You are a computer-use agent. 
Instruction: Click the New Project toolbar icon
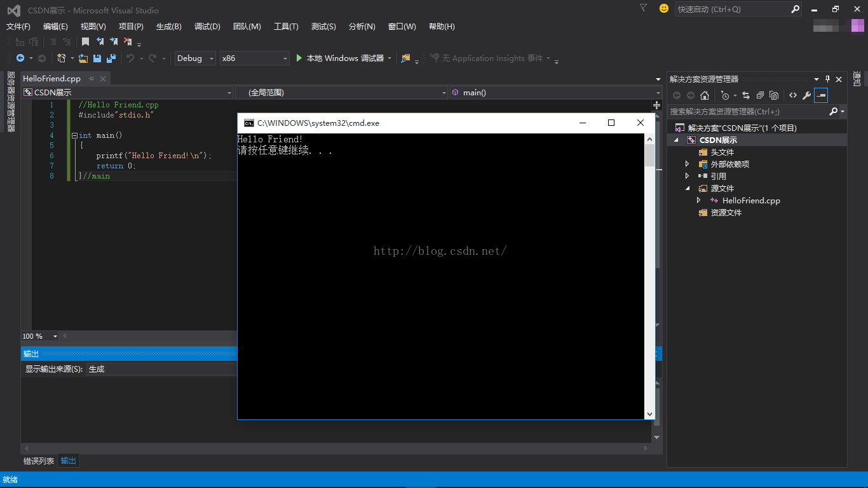[x=62, y=58]
